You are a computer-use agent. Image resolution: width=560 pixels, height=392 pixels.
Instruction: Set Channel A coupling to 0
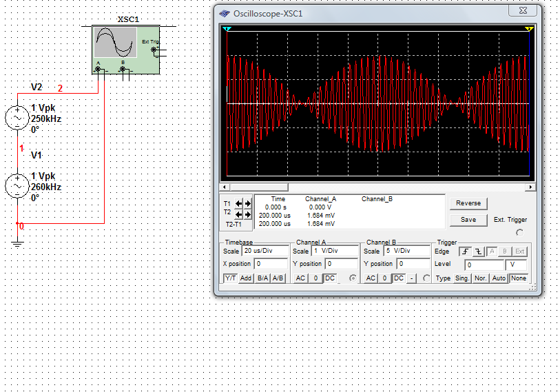[x=315, y=278]
